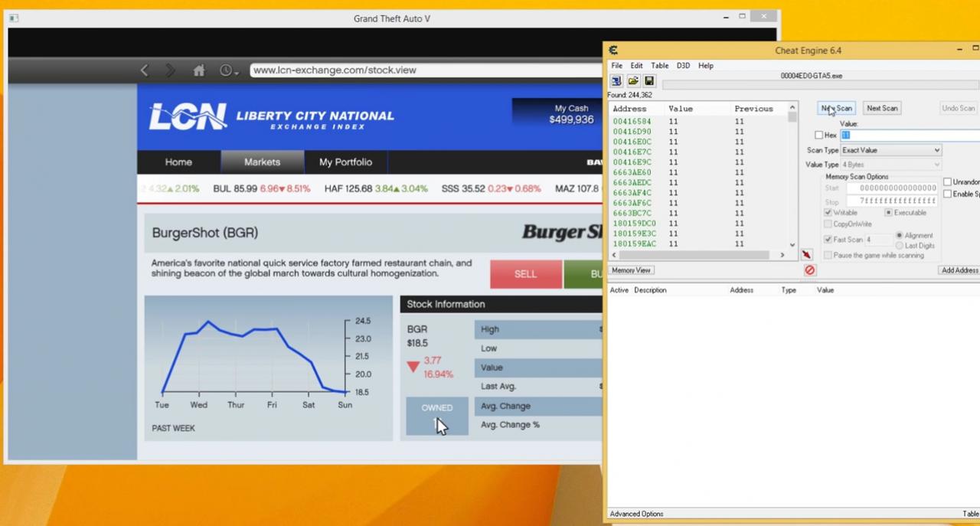Switch to the Home tab on LCN site
The width and height of the screenshot is (980, 526).
[178, 162]
